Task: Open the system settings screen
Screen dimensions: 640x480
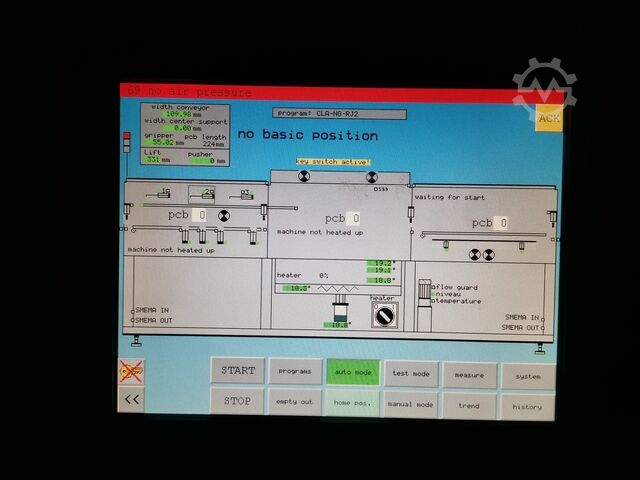Action: point(527,376)
